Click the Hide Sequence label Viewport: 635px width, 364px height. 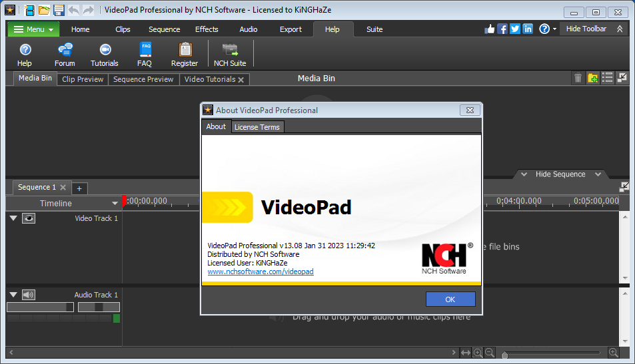pos(560,174)
